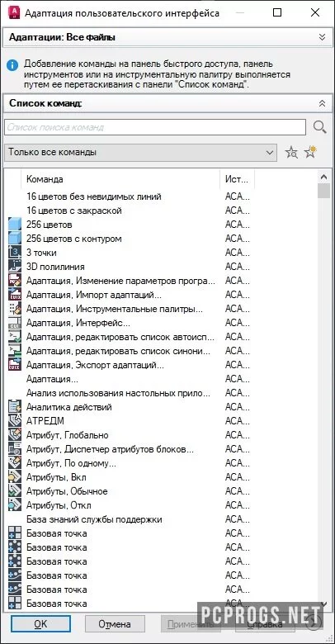This screenshot has height=644, width=335.
Task: Select Атрибут, Диспетчер атрибутов блоков... text
Action: [x=110, y=449]
